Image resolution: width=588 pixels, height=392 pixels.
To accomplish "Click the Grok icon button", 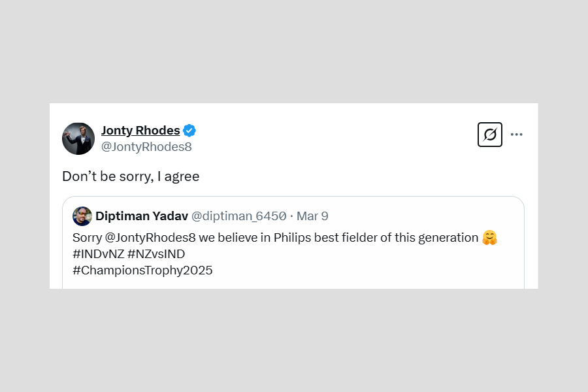I will (490, 135).
